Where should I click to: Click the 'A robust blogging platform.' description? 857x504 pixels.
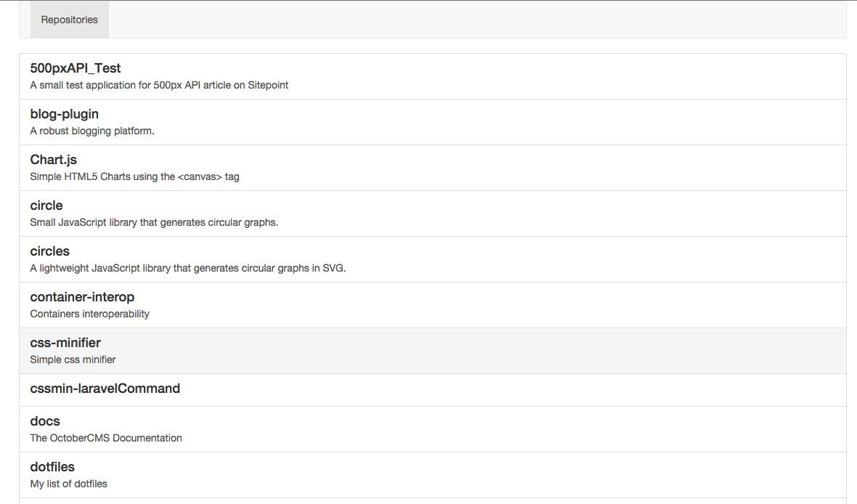[x=92, y=131]
